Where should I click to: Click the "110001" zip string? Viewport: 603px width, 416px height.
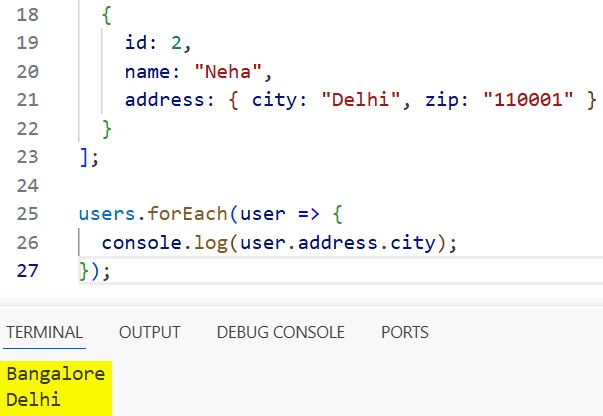(x=528, y=100)
